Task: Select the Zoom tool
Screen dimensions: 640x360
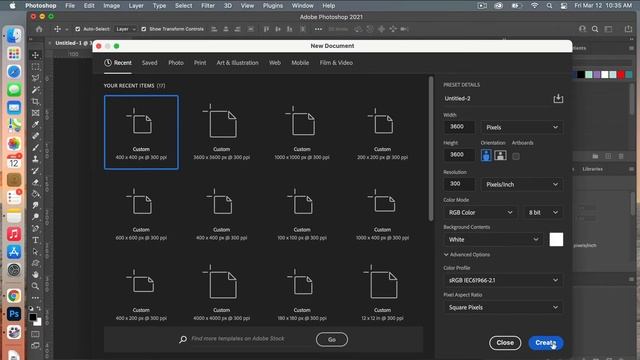Action: click(36, 286)
